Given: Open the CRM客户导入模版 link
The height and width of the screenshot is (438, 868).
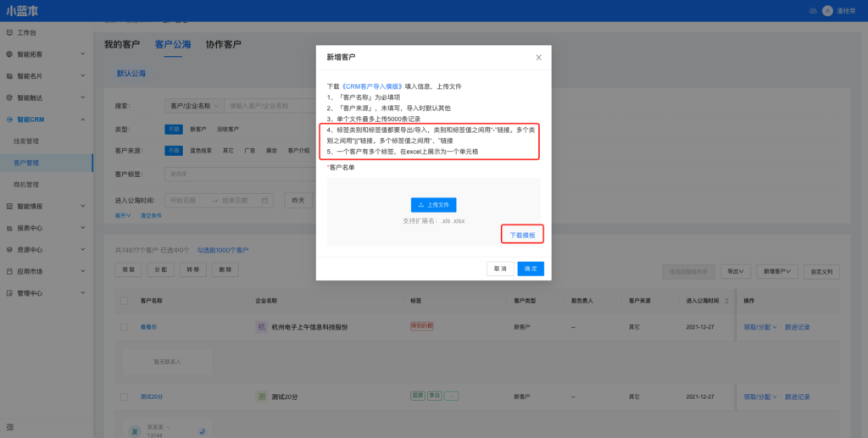Looking at the screenshot, I should [371, 86].
